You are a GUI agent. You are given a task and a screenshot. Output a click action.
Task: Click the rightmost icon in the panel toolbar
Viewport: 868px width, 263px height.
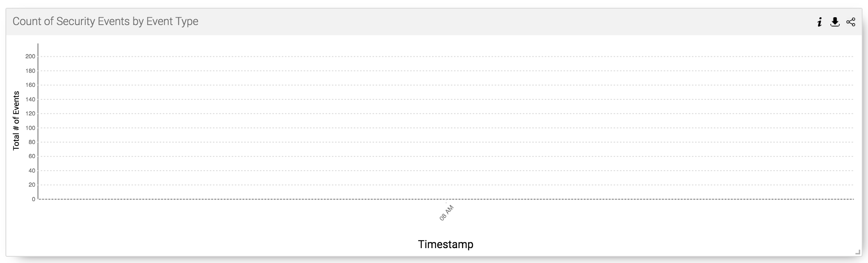(850, 22)
